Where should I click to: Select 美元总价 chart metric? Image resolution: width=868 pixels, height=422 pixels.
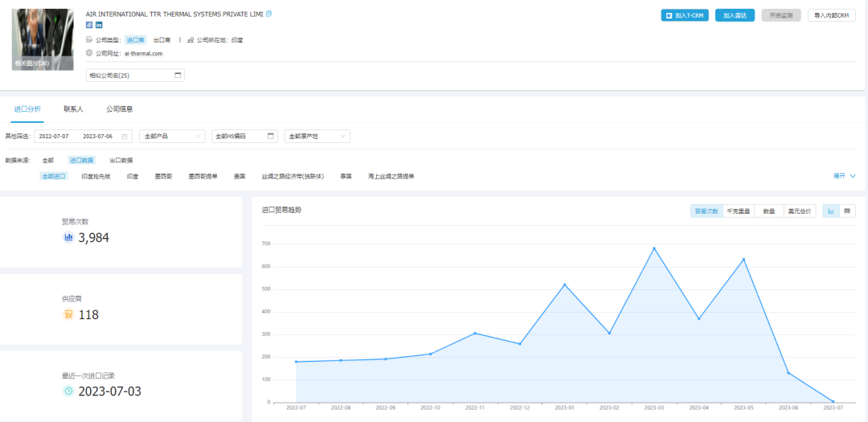point(800,211)
